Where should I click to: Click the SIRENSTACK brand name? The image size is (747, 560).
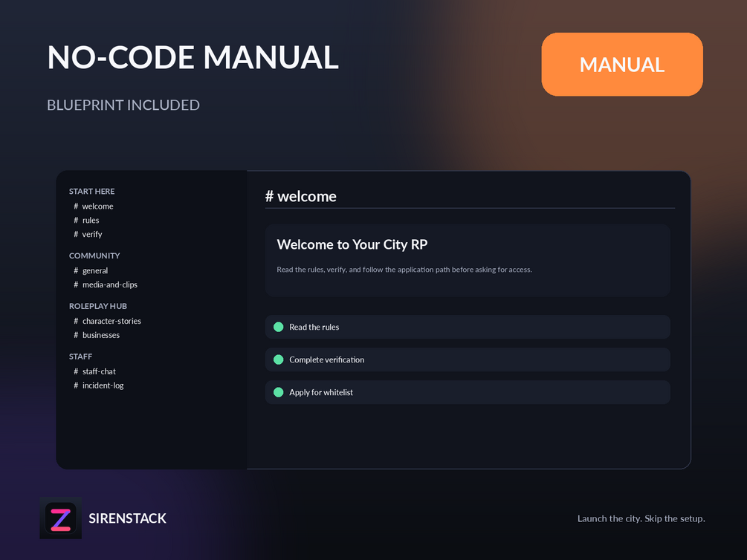127,518
